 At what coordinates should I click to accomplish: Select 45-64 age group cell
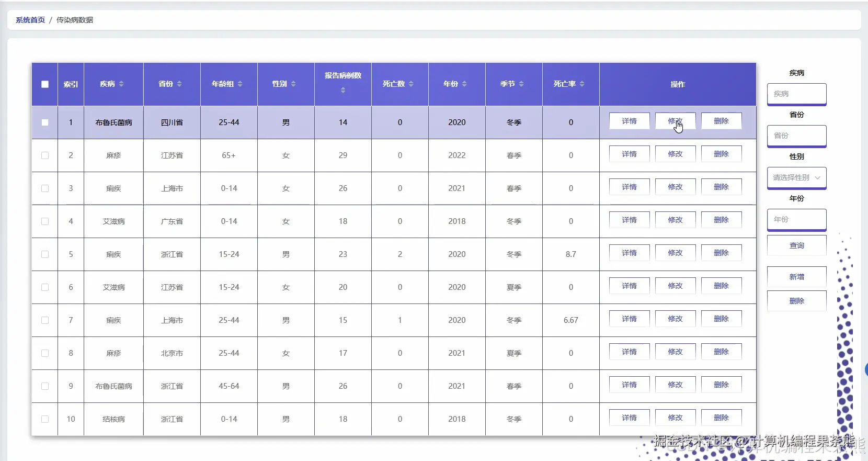tap(229, 386)
